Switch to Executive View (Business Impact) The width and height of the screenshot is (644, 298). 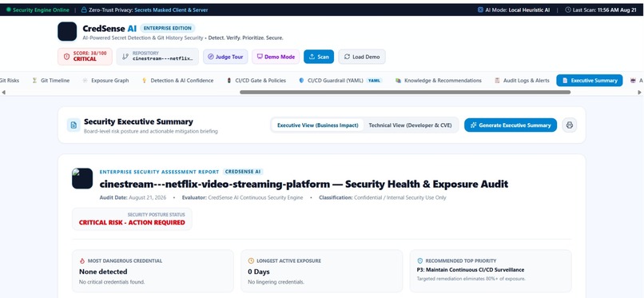(317, 125)
